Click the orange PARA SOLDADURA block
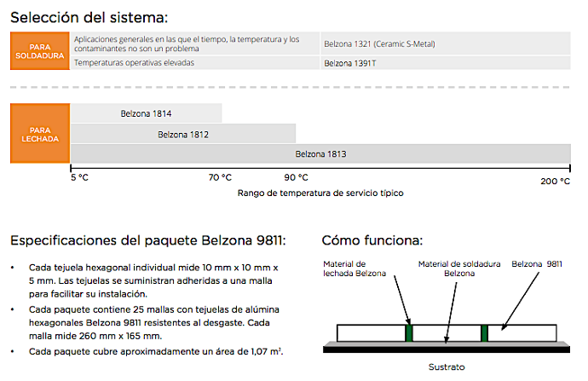This screenshot has width=588, height=381. tap(39, 51)
